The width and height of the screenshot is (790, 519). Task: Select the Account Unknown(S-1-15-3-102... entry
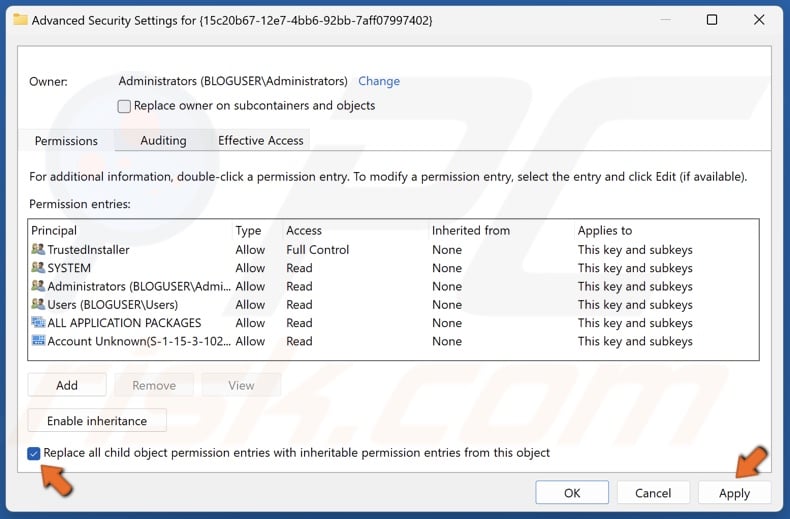click(393, 341)
